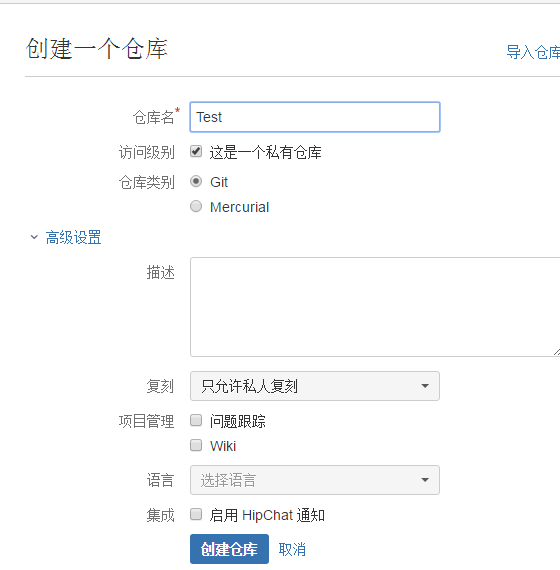This screenshot has height=570, width=560.
Task: Click the 取消 link
Action: 292,549
